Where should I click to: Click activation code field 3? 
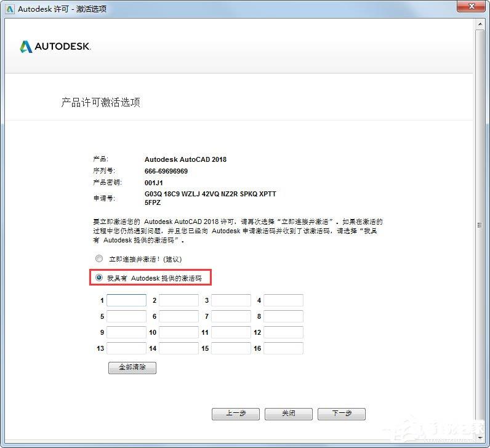231,300
